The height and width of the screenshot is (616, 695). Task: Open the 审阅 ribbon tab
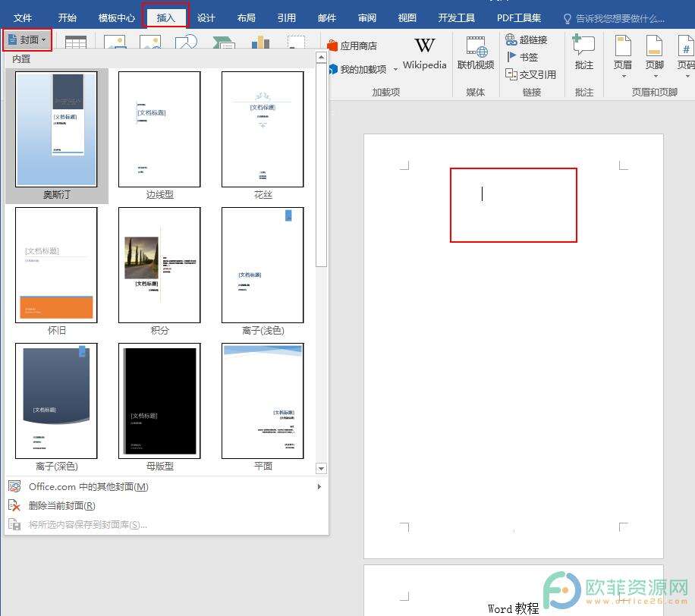[x=367, y=18]
